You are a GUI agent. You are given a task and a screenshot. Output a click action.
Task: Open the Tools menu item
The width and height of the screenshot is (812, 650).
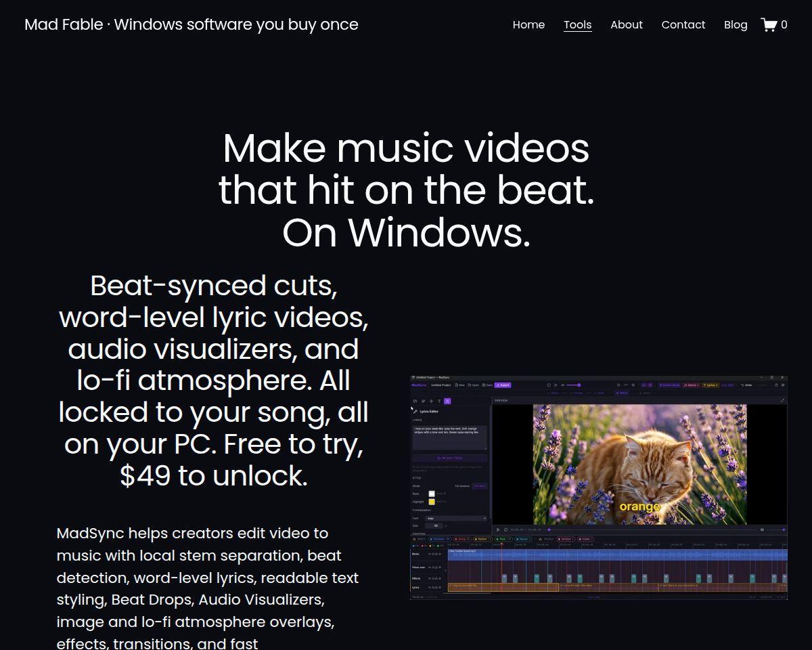pyautogui.click(x=578, y=25)
